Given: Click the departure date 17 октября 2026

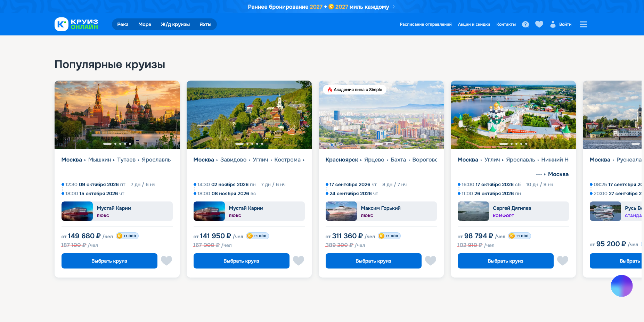Looking at the screenshot, I should click(495, 185).
